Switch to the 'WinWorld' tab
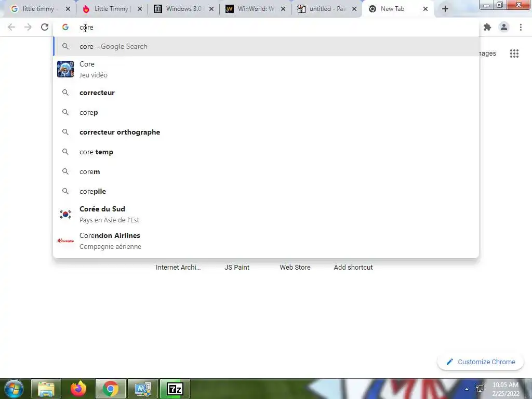Screen dimensions: 532x399 pos(255,9)
